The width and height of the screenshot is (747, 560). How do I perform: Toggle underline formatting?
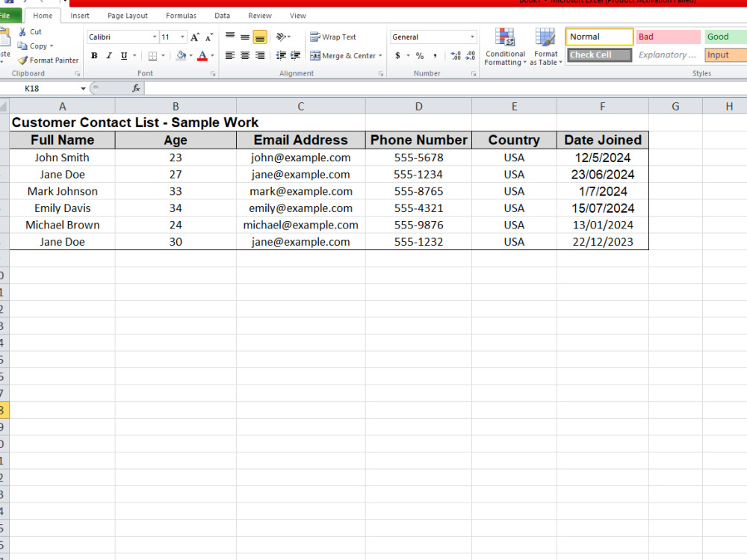(124, 56)
